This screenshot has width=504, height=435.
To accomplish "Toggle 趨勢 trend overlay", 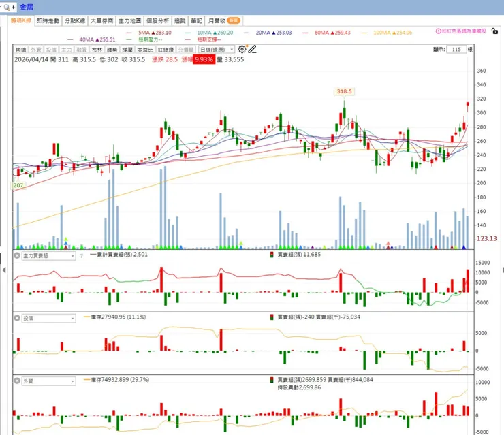I will 112,50.
